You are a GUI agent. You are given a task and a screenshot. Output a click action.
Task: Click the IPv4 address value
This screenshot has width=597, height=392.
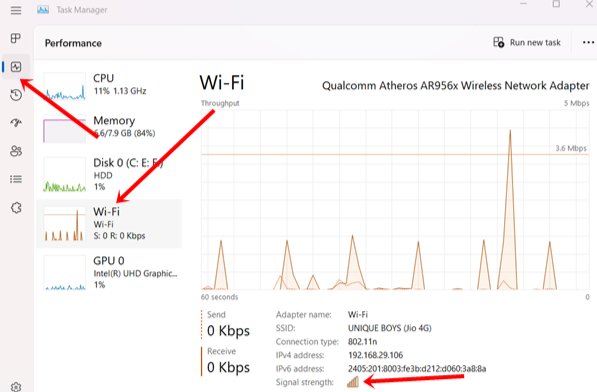[x=375, y=355]
